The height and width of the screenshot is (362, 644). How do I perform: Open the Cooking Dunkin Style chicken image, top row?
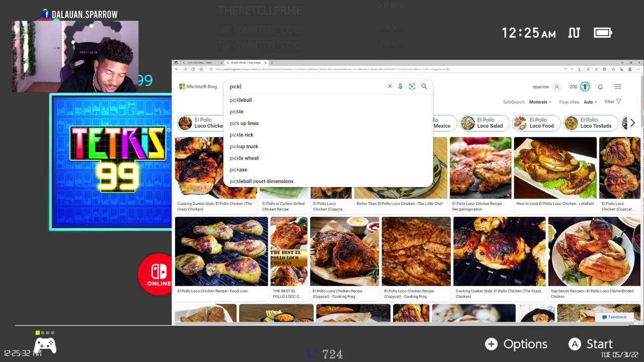[200, 167]
